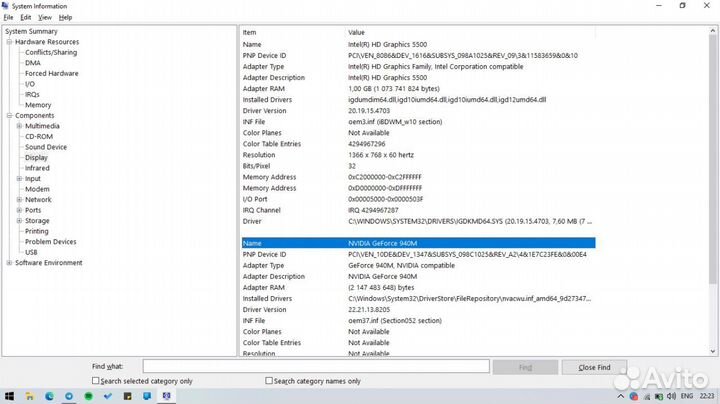Expand the Multimedia tree node
720x404 pixels.
19,126
